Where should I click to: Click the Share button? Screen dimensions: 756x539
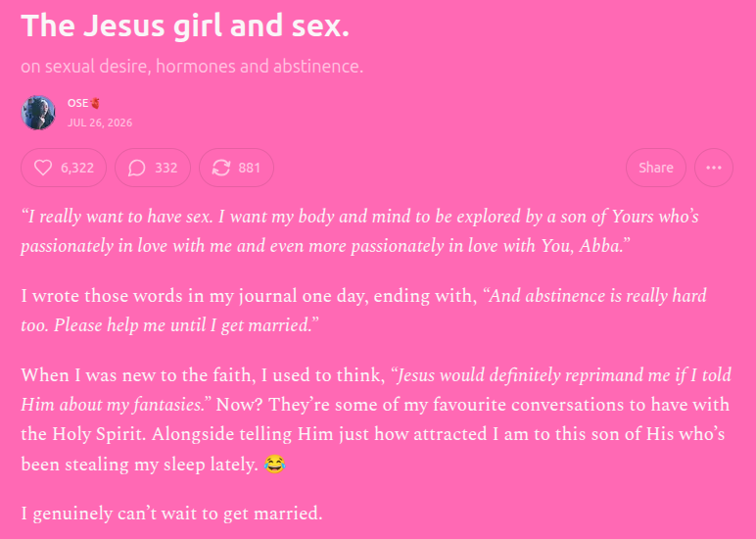[x=656, y=168]
